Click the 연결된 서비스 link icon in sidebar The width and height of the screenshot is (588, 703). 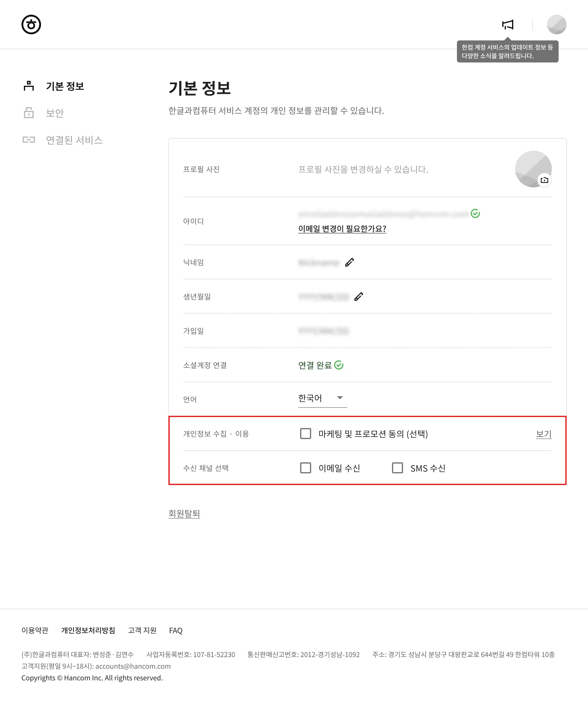click(x=29, y=140)
